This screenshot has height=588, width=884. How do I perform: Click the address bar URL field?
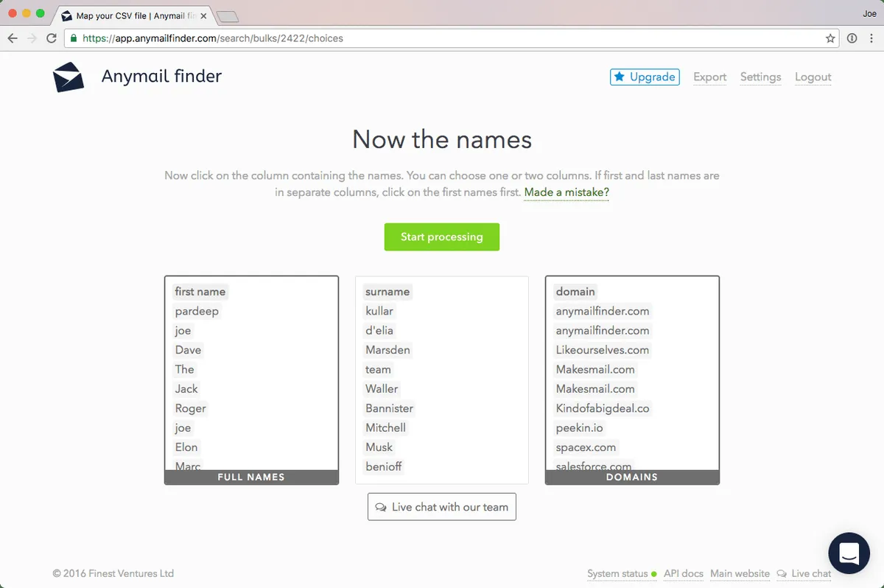coord(451,38)
